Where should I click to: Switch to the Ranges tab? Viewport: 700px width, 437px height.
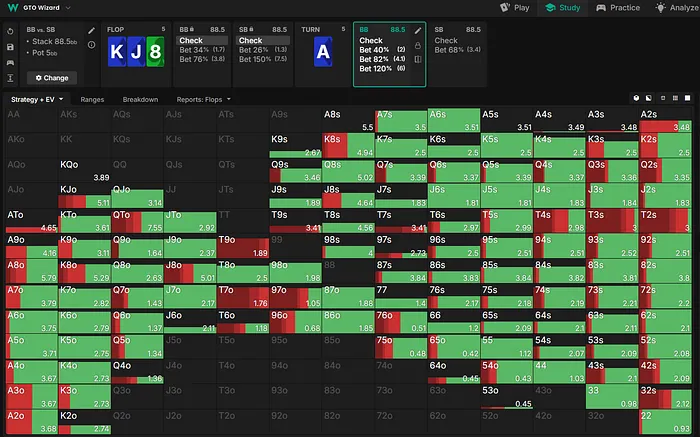pos(92,100)
